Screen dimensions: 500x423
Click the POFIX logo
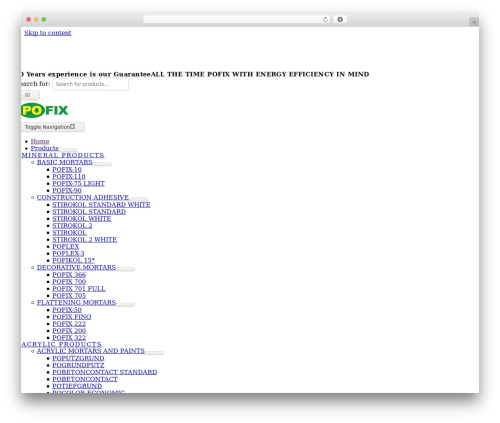click(x=44, y=110)
